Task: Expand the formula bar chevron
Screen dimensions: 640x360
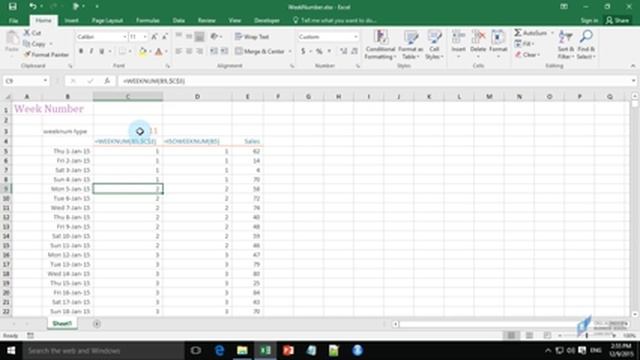Action: point(633,81)
